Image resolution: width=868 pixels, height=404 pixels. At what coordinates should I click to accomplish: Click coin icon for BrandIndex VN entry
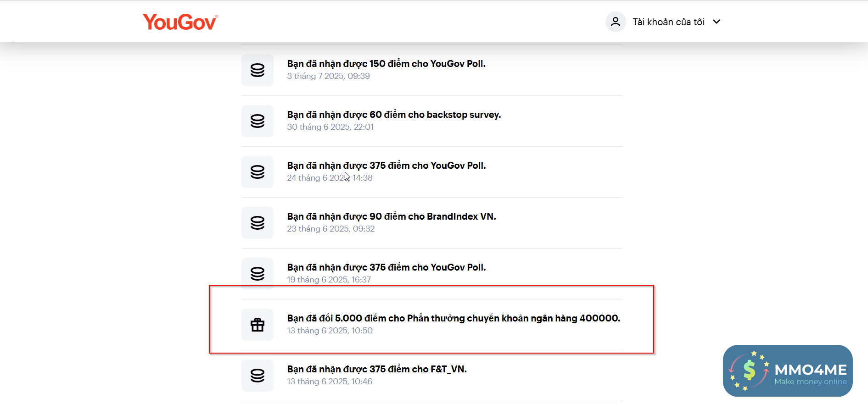[x=258, y=223]
